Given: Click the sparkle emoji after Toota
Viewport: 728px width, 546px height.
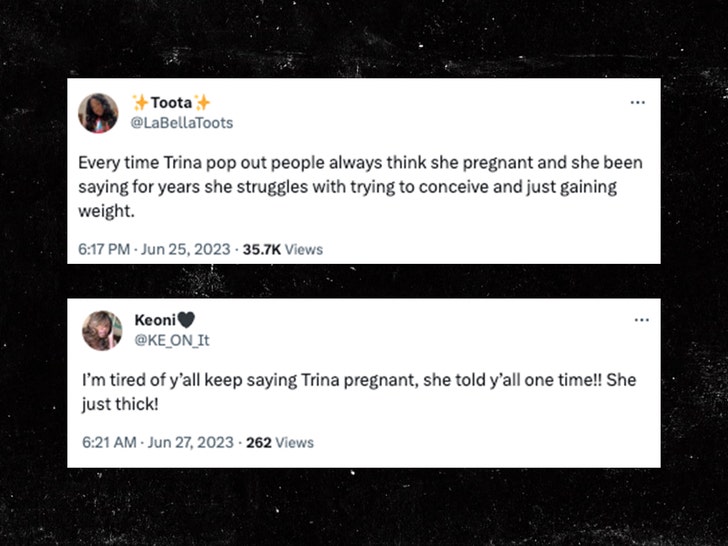Looking at the screenshot, I should coord(203,102).
